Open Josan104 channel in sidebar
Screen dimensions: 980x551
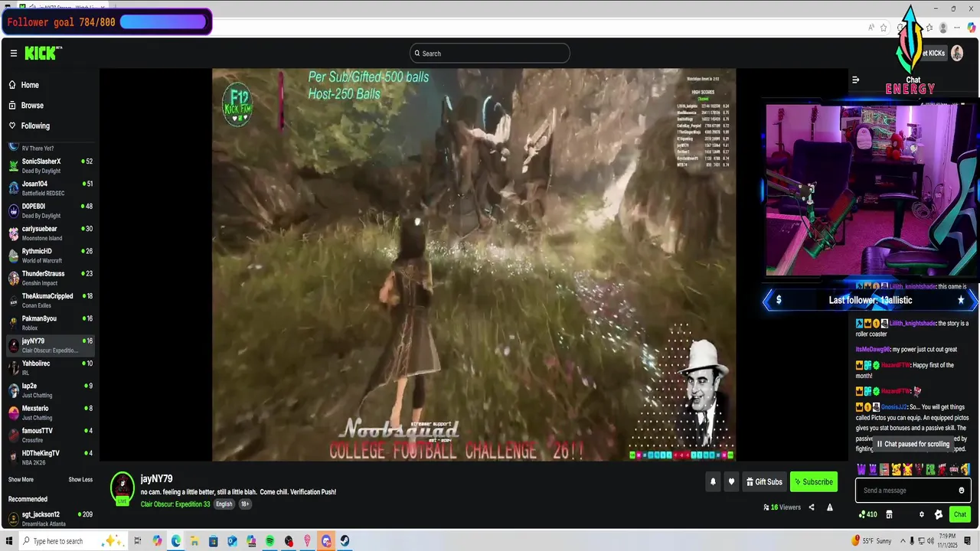pos(51,188)
